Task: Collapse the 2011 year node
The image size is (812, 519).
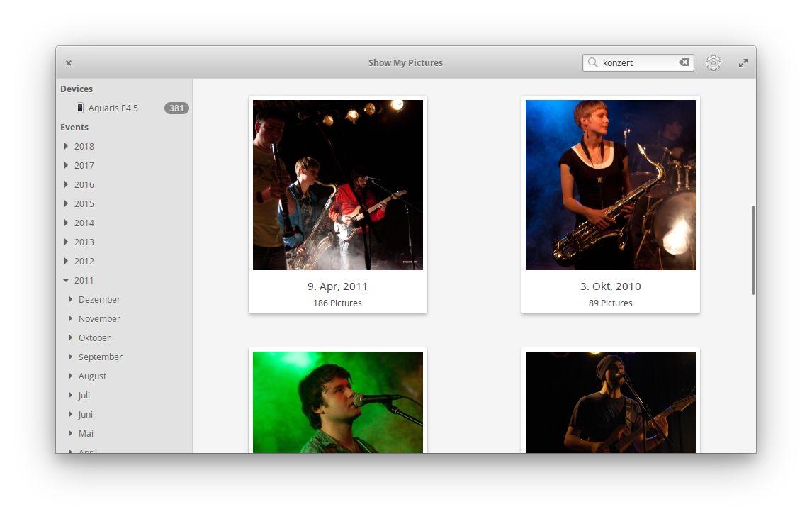Action: tap(66, 280)
